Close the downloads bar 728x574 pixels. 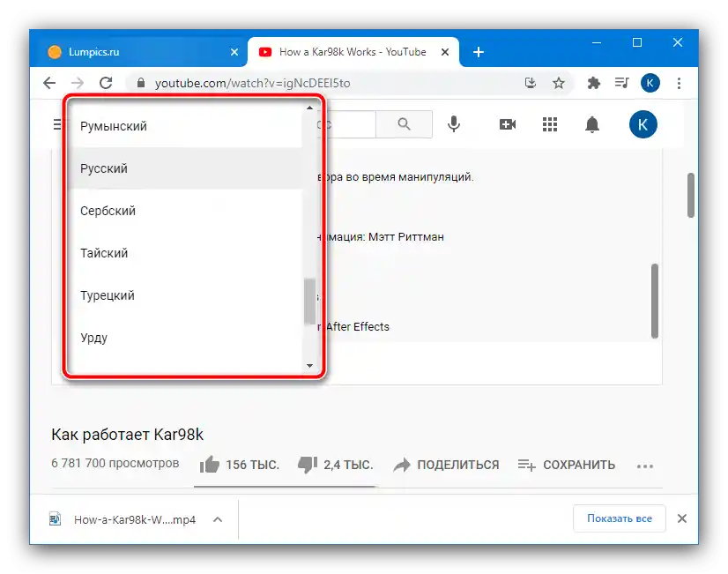pos(681,518)
